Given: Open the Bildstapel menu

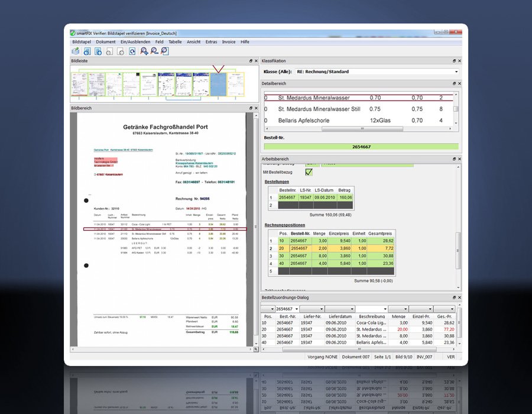Looking at the screenshot, I should point(82,42).
